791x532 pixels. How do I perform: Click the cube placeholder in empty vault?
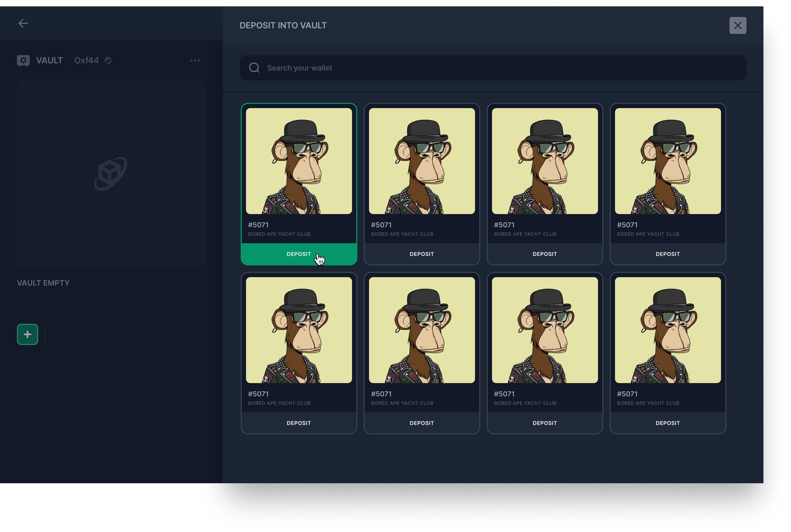[111, 173]
